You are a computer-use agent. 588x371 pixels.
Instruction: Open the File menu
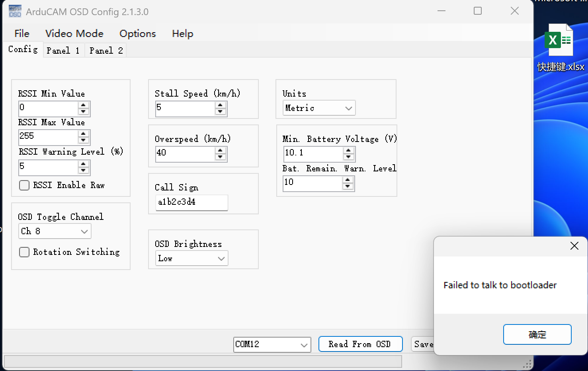pyautogui.click(x=22, y=33)
